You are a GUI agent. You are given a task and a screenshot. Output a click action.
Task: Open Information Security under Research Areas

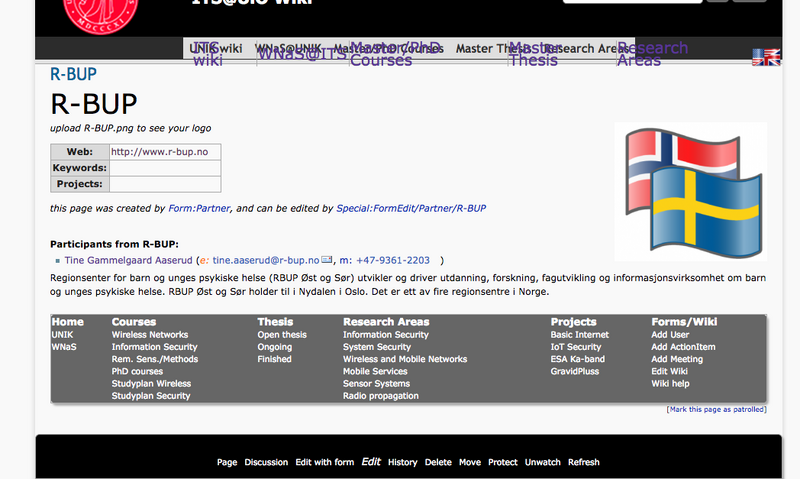click(x=386, y=335)
